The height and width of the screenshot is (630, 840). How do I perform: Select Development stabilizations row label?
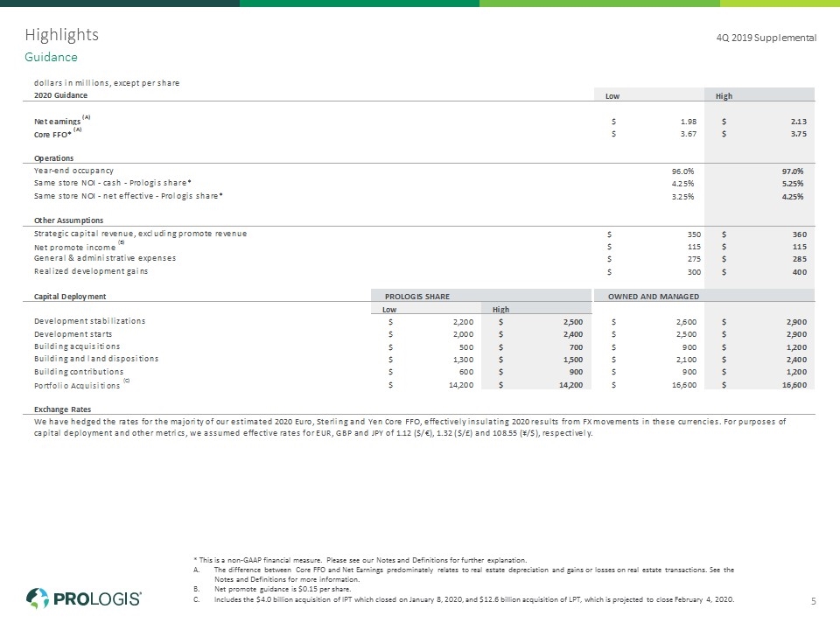[89, 321]
